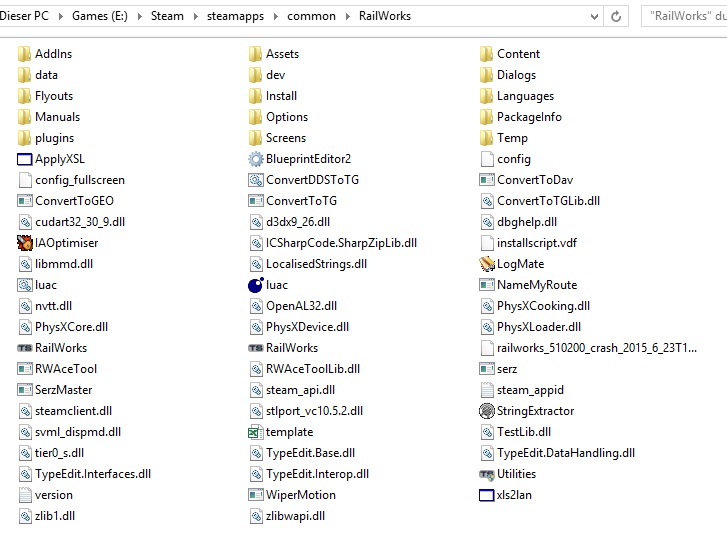
Task: Navigate to Steam folder in breadcrumb
Action: [167, 16]
